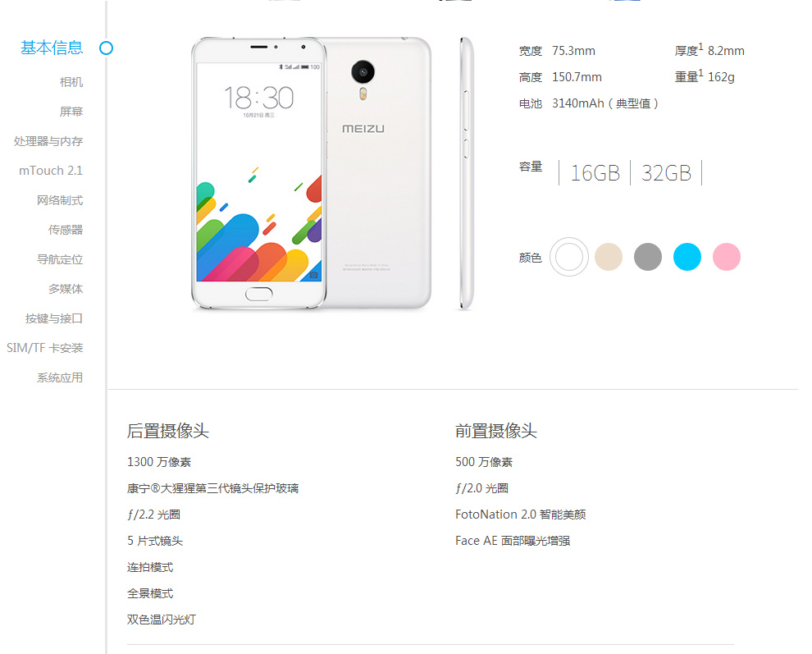Pick the beige gold color swatch
Image resolution: width=812 pixels, height=654 pixels.
[x=609, y=257]
